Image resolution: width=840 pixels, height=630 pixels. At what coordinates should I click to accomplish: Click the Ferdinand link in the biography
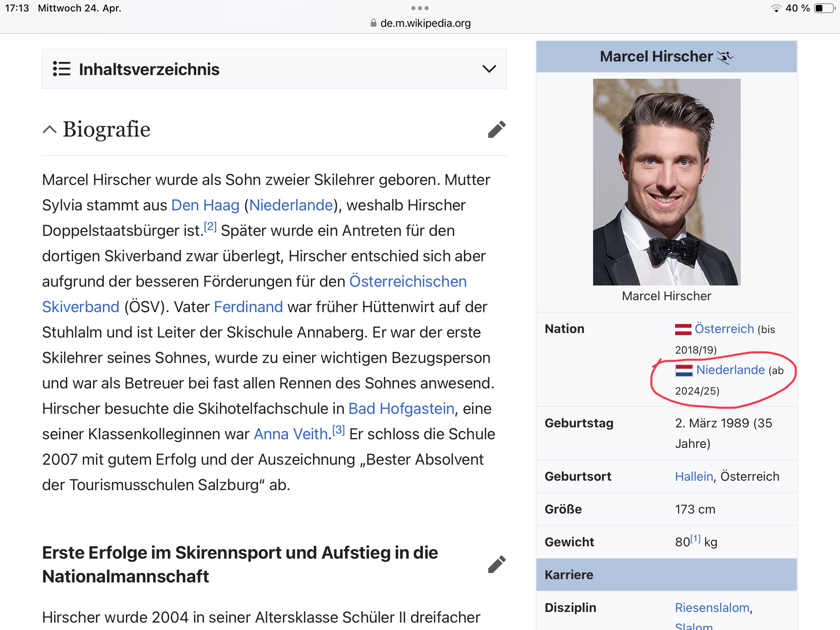pos(248,307)
